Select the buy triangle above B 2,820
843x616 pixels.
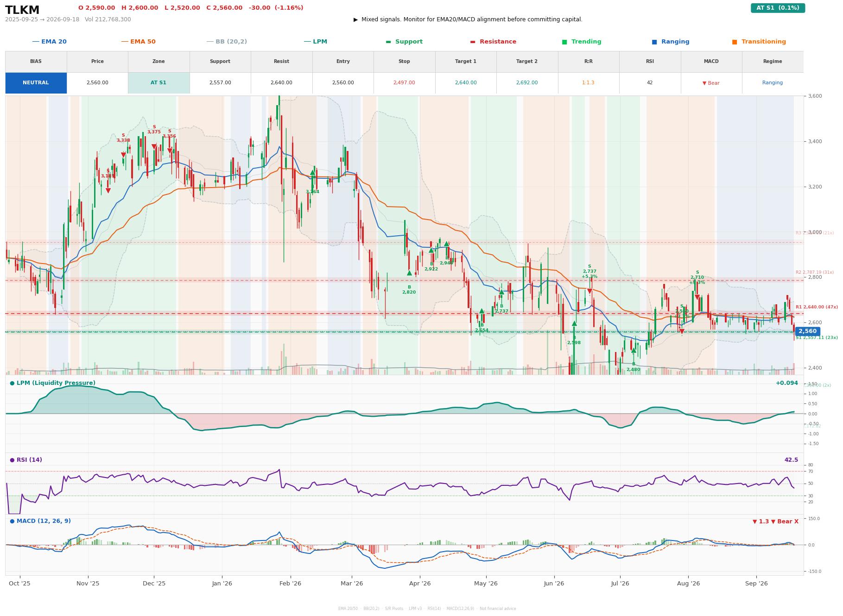pyautogui.click(x=409, y=273)
